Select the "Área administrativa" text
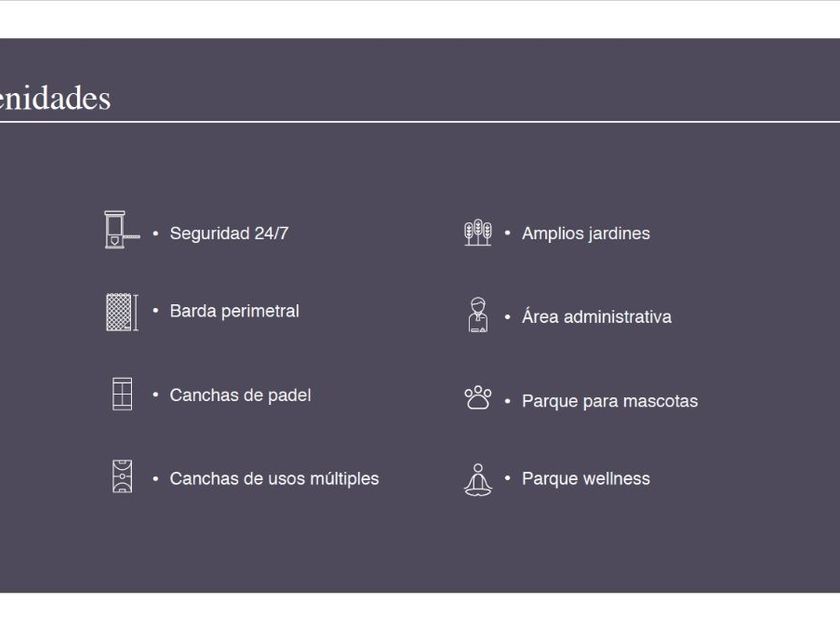 (x=596, y=317)
